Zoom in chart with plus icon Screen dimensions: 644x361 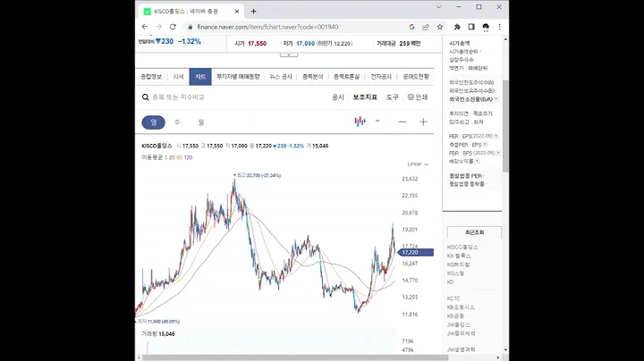coord(423,122)
